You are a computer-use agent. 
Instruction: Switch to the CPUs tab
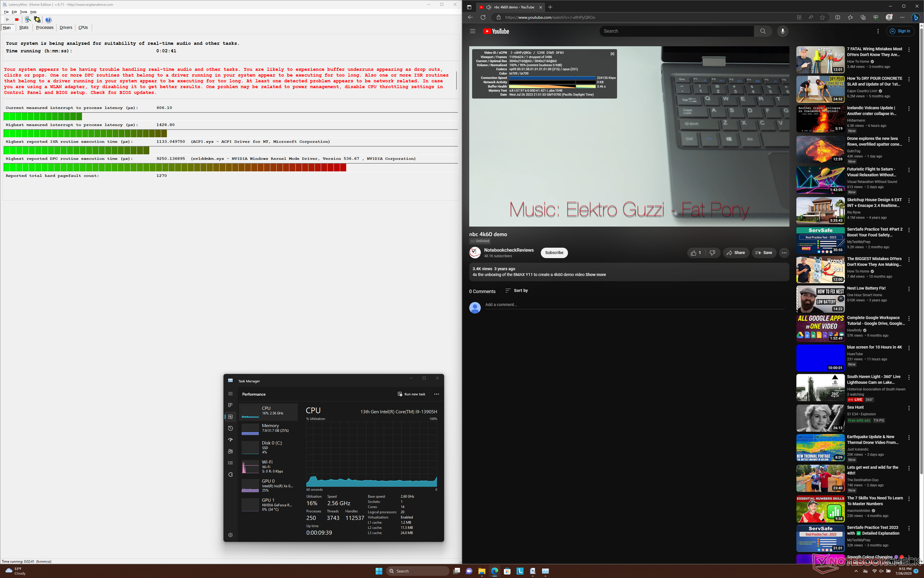(x=83, y=27)
